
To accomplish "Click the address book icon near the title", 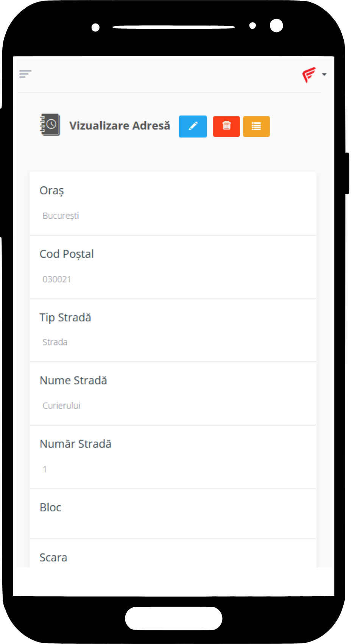I will tap(50, 125).
